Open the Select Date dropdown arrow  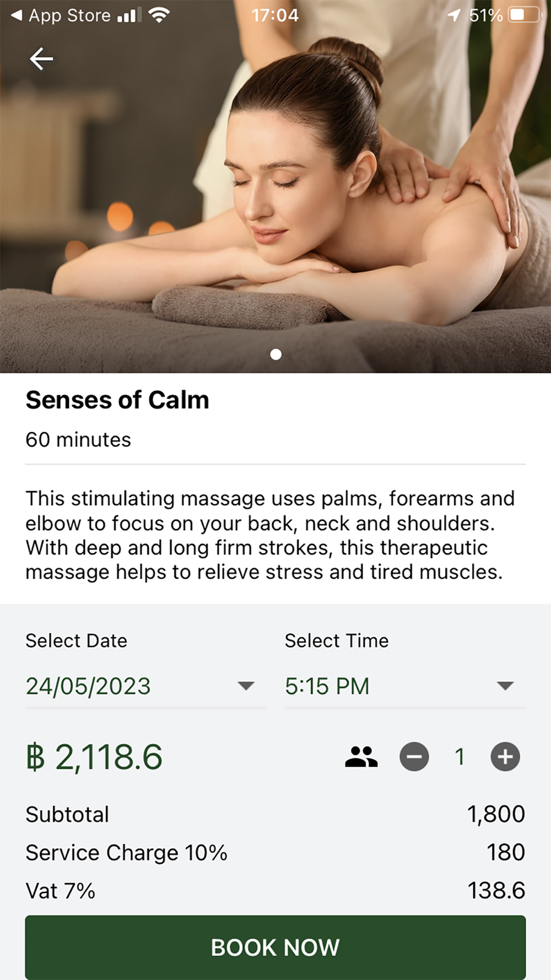pyautogui.click(x=246, y=686)
